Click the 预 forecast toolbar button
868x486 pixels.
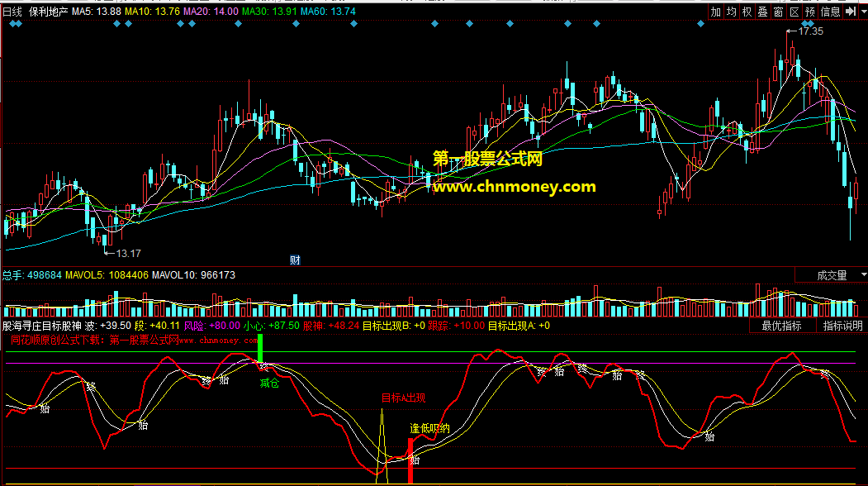(x=810, y=12)
